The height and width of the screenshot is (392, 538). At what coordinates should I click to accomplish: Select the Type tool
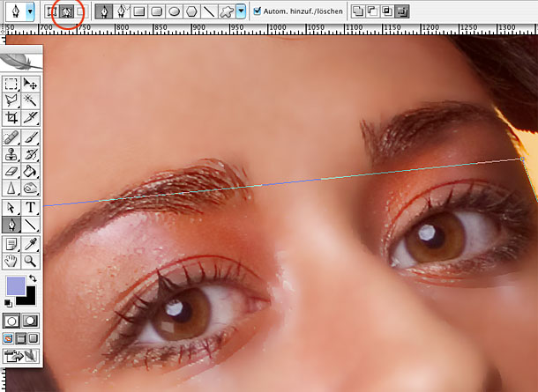click(x=31, y=208)
